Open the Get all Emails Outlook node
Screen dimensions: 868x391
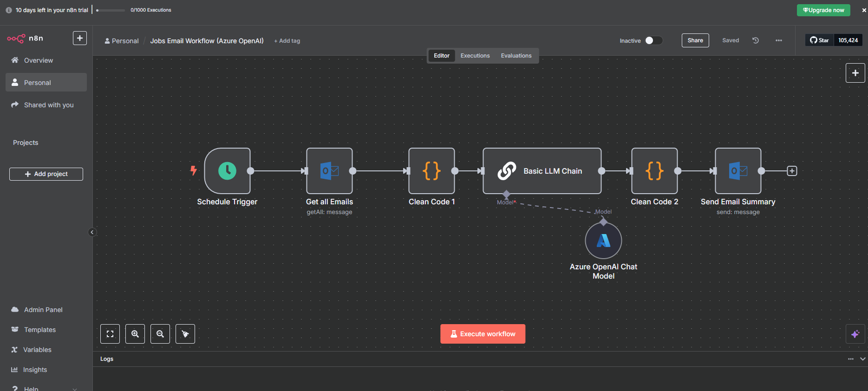tap(329, 171)
